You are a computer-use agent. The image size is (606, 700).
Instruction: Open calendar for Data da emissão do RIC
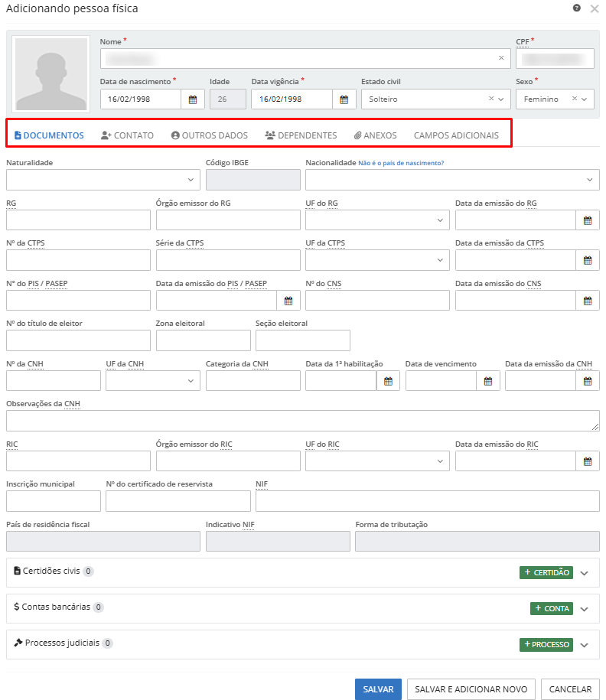(588, 461)
